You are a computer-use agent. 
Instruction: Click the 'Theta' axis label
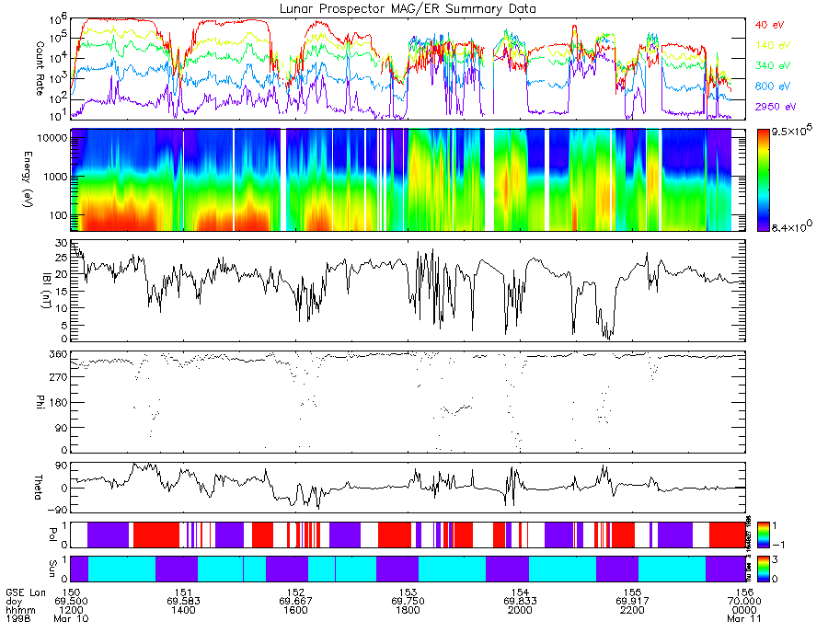click(38, 488)
